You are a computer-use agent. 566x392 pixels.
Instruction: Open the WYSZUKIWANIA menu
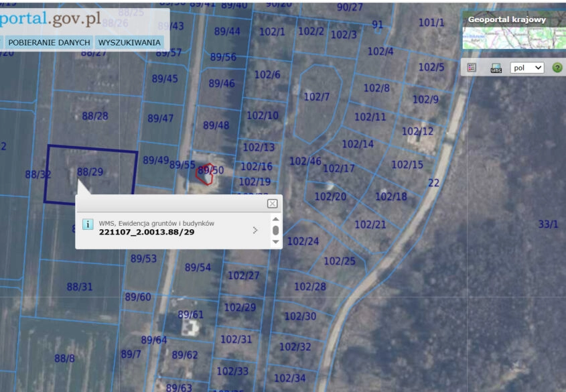click(x=129, y=42)
